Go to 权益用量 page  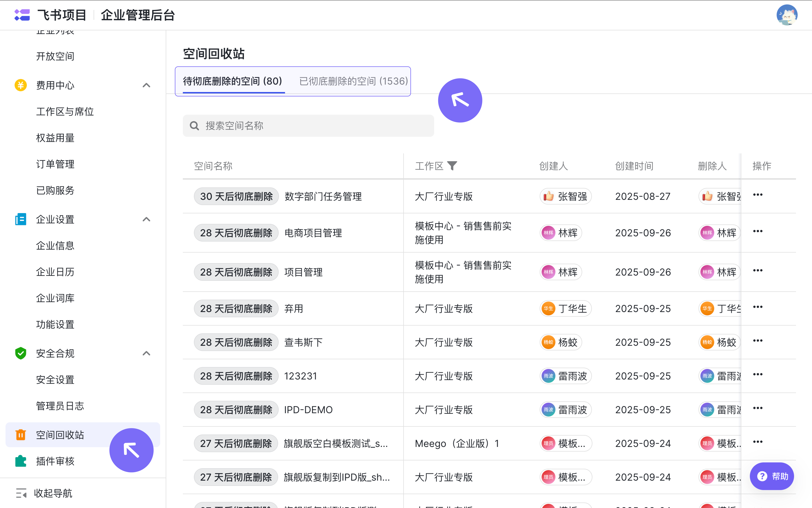55,138
